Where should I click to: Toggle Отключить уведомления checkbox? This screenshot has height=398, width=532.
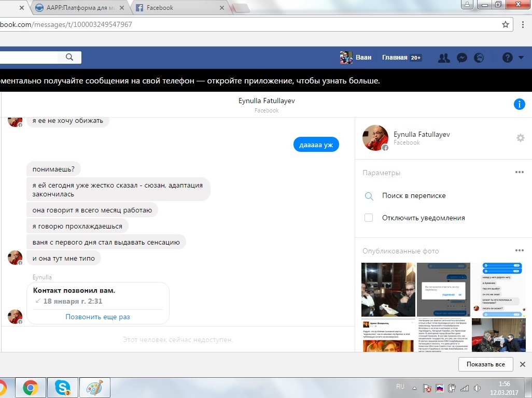(x=369, y=218)
